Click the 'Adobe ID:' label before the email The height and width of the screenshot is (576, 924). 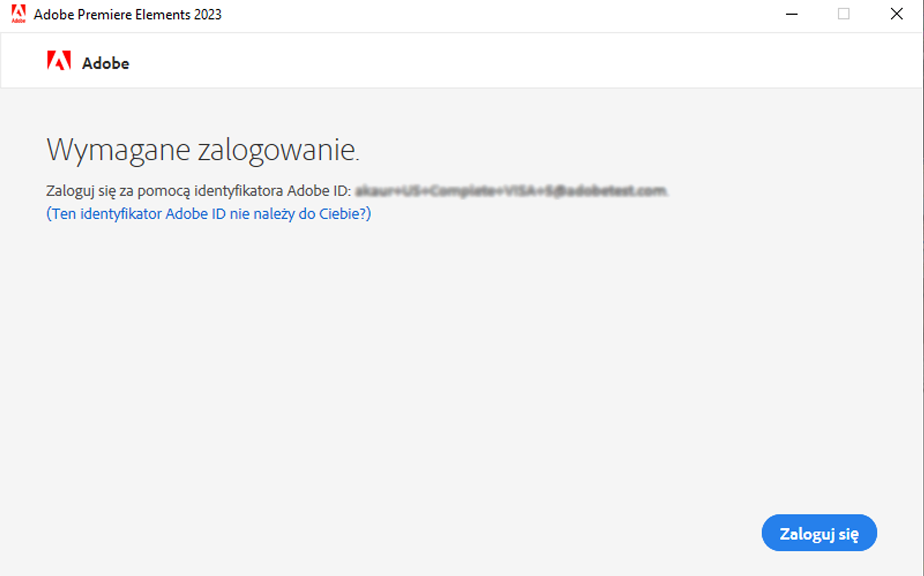318,191
